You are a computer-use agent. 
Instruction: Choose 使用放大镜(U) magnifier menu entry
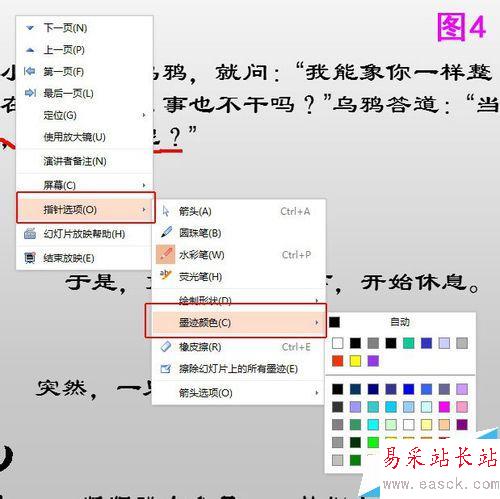point(75,137)
